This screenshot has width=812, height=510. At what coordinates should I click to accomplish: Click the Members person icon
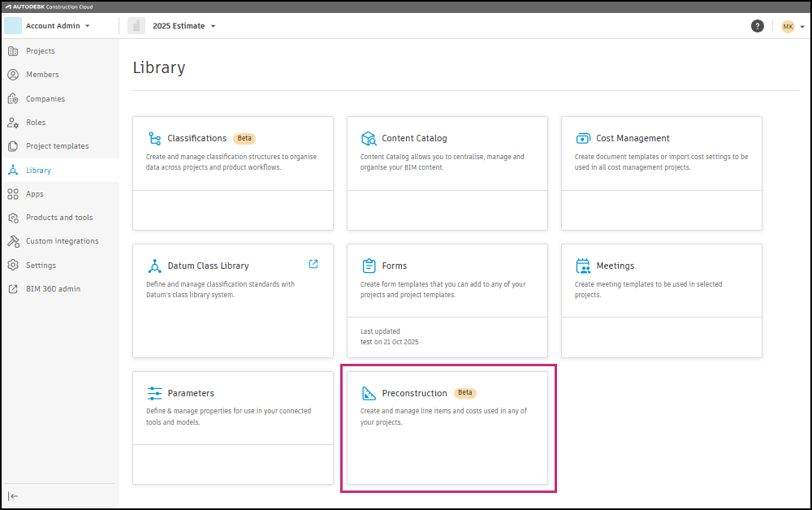pos(13,75)
